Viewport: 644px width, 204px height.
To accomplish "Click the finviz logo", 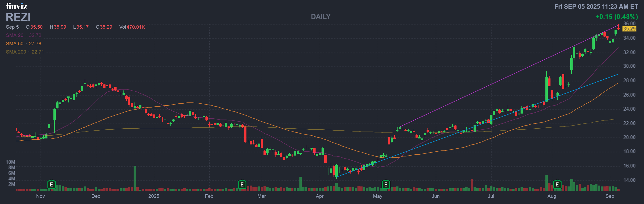I will coord(17,6).
